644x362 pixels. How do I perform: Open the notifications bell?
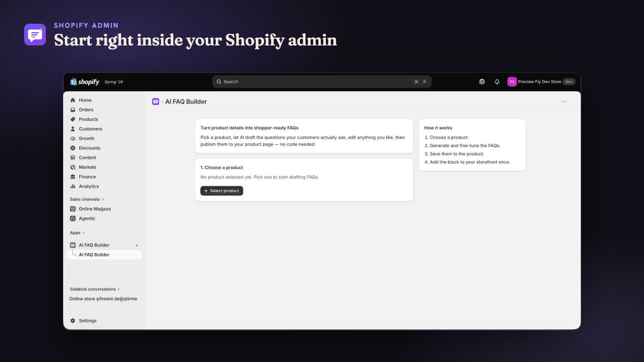pos(497,82)
